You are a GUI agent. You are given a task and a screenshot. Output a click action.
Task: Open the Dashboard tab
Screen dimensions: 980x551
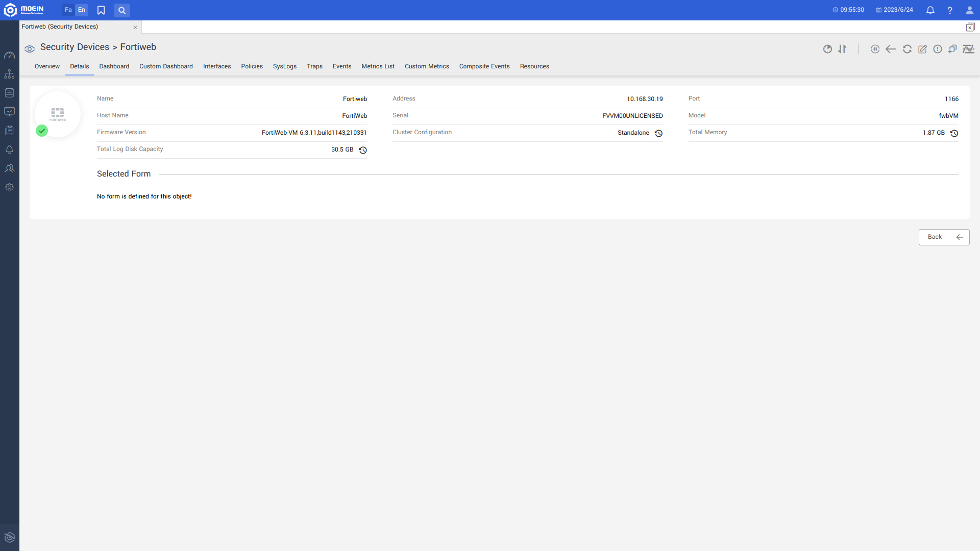(x=114, y=66)
